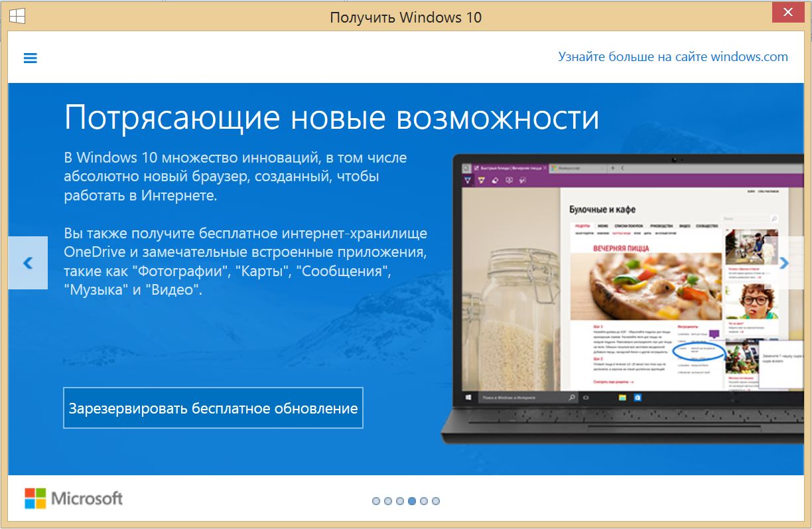
Task: Select the first page indicator dot
Action: pyautogui.click(x=376, y=501)
